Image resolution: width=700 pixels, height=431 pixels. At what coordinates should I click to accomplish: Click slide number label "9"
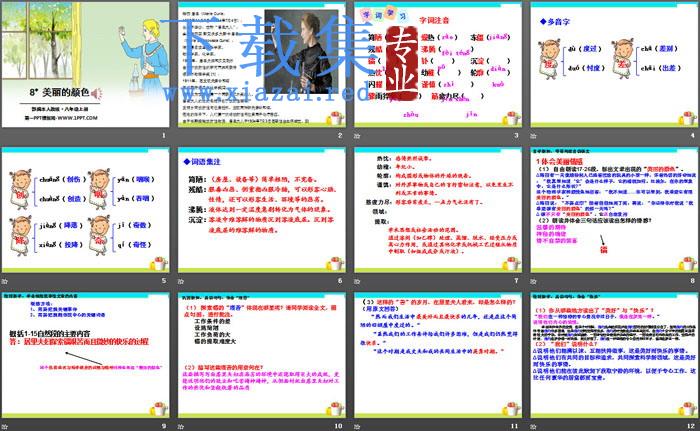point(164,426)
